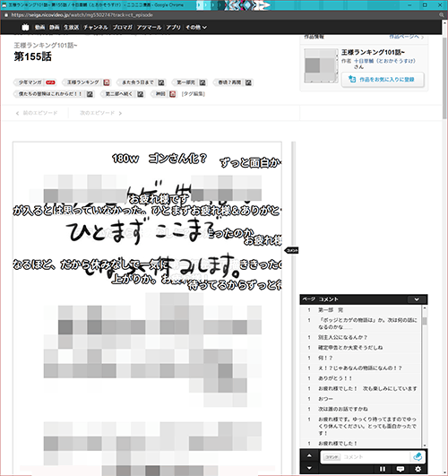Expand the その他 dropdown menu
This screenshot has width=448, height=476.
pyautogui.click(x=196, y=27)
